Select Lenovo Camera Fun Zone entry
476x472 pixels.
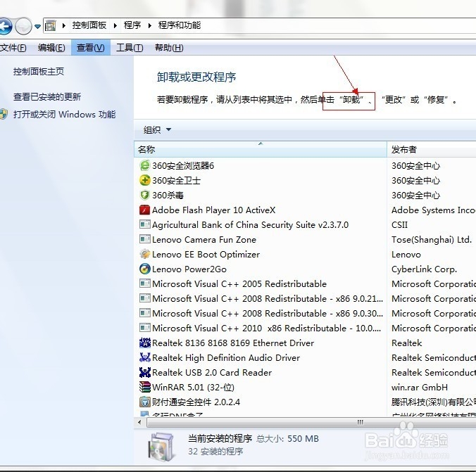(x=204, y=240)
